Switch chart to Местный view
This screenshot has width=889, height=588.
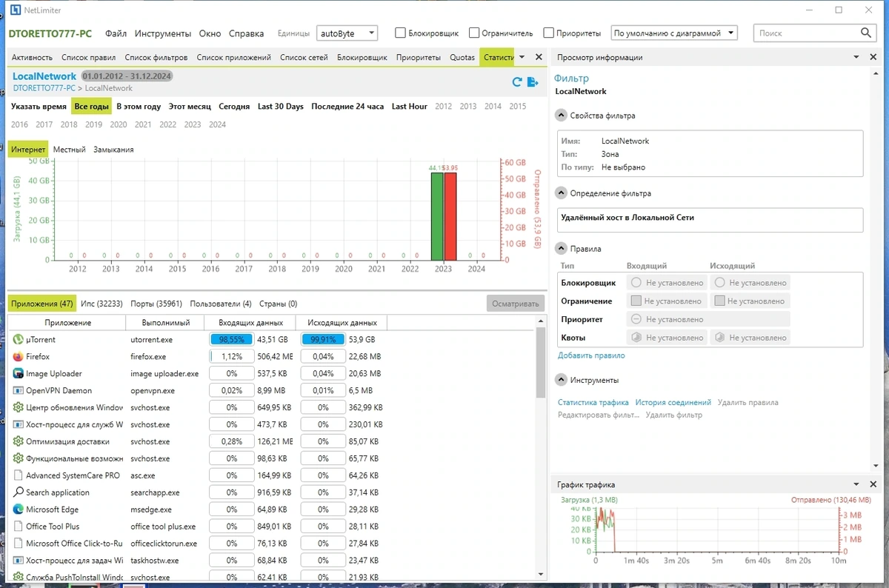coord(69,150)
